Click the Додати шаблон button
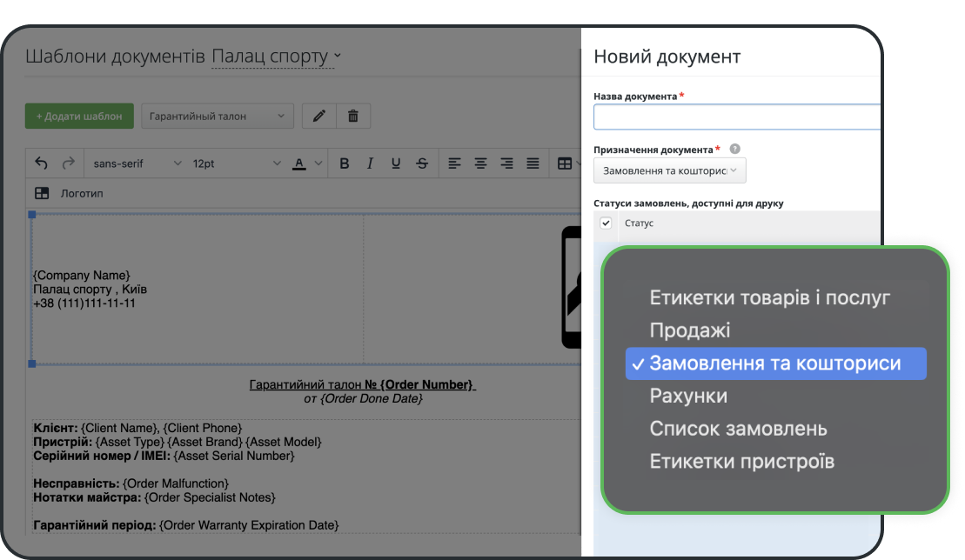The image size is (965, 560). (x=79, y=116)
